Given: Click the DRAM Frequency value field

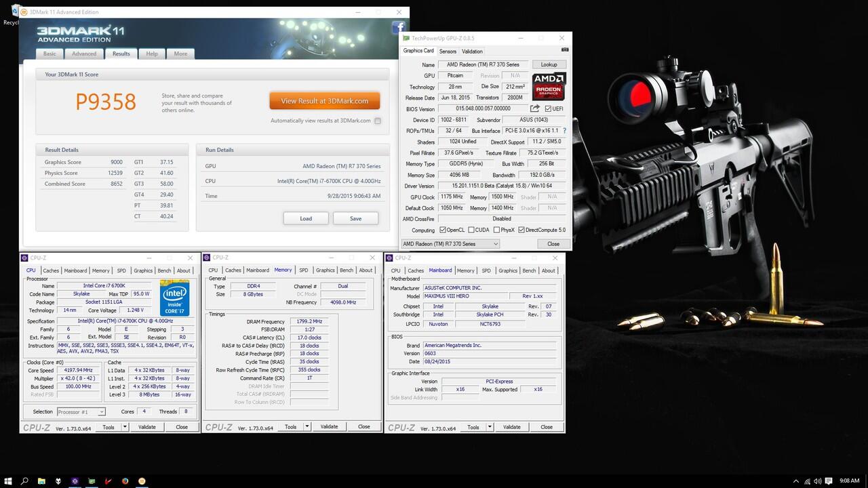Looking at the screenshot, I should 309,321.
